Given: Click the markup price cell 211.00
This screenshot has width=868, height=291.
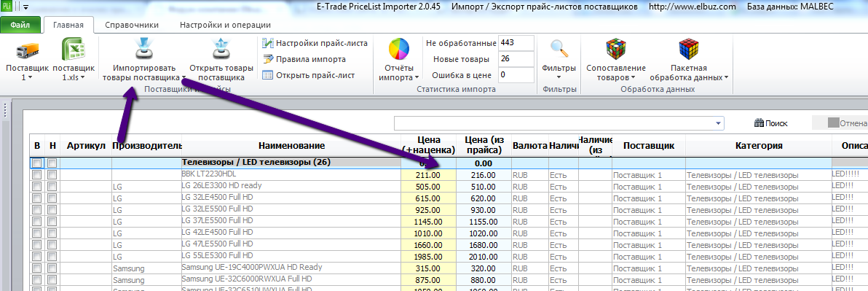Looking at the screenshot, I should pos(429,175).
